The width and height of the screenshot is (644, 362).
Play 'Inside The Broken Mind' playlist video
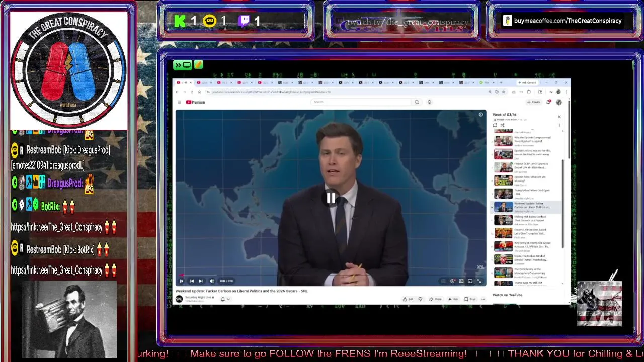tap(526, 259)
